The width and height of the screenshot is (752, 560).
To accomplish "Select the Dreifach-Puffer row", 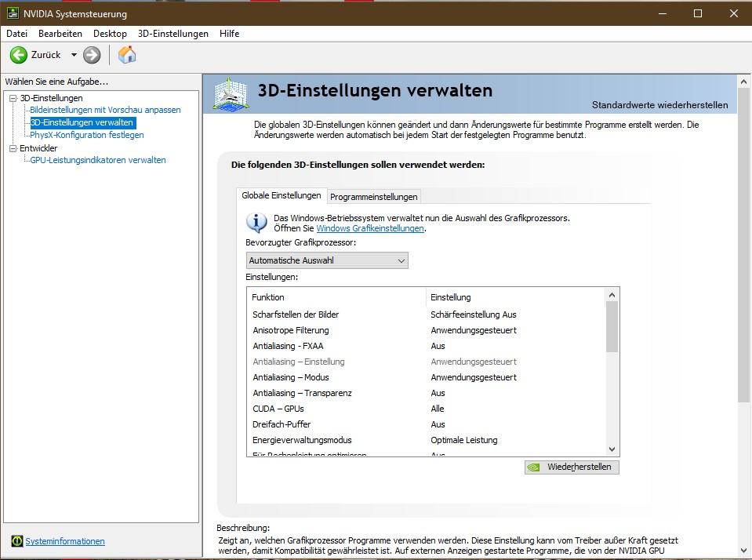I will click(x=426, y=424).
